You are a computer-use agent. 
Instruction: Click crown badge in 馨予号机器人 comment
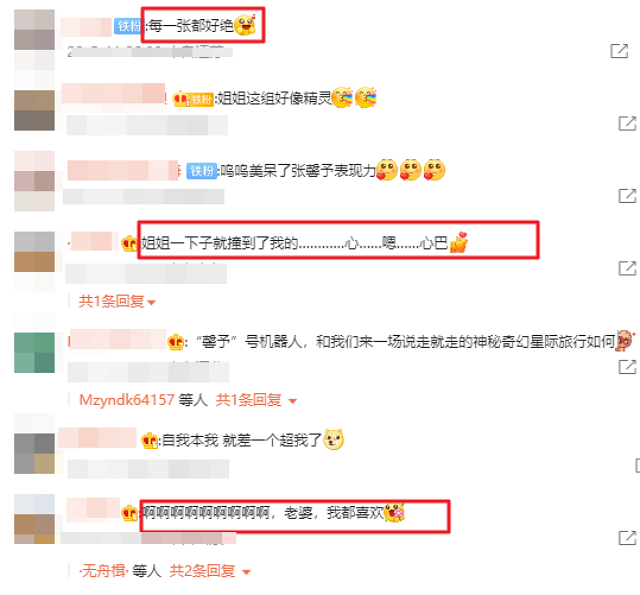point(176,342)
